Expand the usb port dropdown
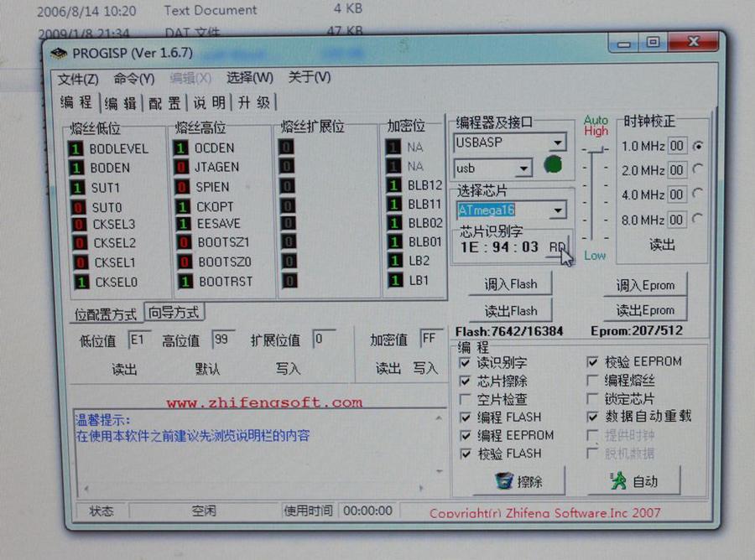Screen dimensions: 755x560 click(523, 169)
